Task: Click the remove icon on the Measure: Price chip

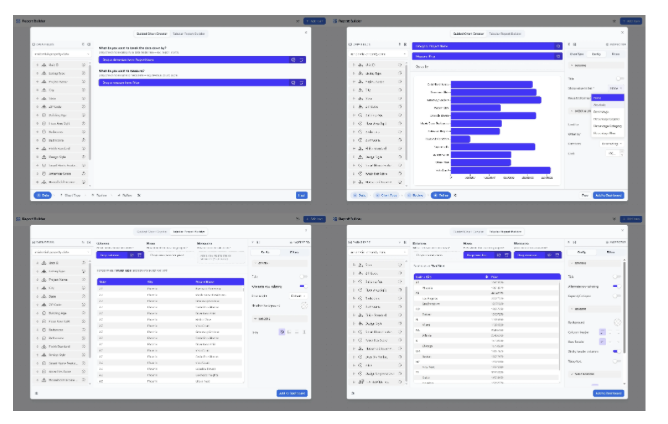Action: [x=558, y=56]
